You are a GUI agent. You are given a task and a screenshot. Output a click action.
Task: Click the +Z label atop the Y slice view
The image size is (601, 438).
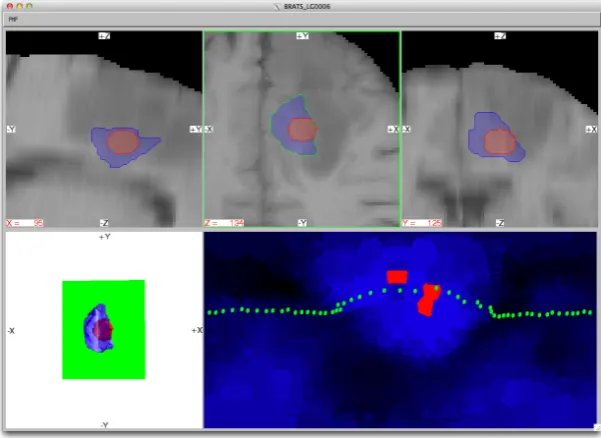[500, 36]
